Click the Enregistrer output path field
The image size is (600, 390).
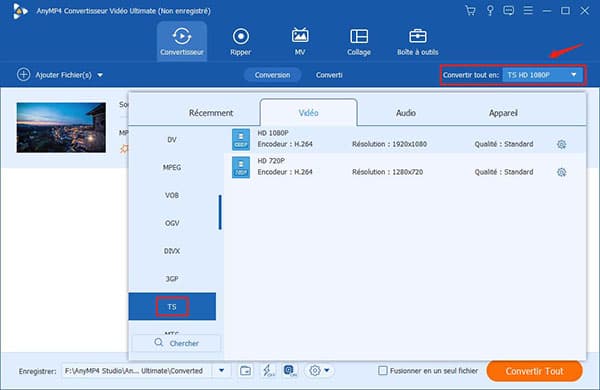click(x=137, y=370)
